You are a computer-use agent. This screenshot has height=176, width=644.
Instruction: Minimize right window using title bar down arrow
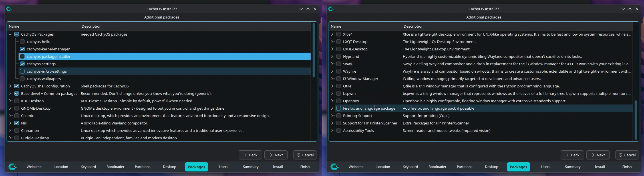(623, 9)
